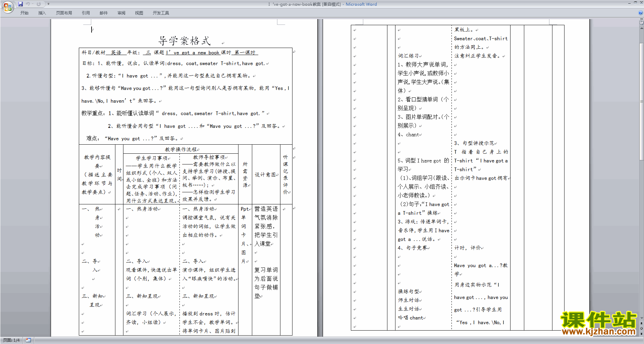The height and width of the screenshot is (344, 644).
Task: Click the window title ve-got-a-now-book教案 [兼容模式]
Action: point(307,4)
